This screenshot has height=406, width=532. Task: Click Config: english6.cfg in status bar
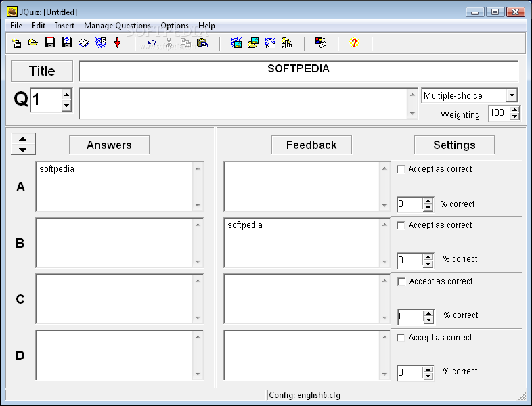point(305,395)
